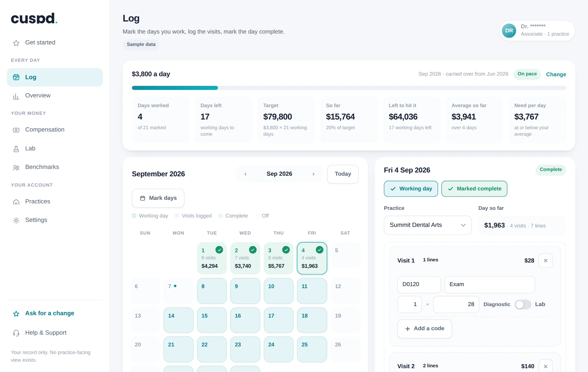588x372 pixels.
Task: Click the banknote icon beside Compensation
Action: [16, 130]
